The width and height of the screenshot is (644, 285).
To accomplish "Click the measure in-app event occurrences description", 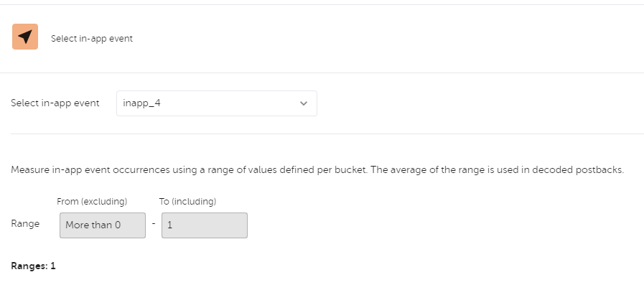I will [x=317, y=170].
